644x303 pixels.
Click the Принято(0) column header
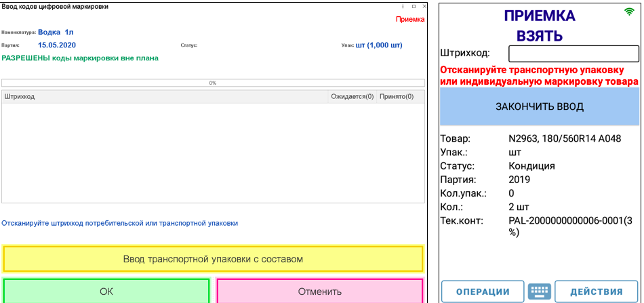pyautogui.click(x=397, y=97)
